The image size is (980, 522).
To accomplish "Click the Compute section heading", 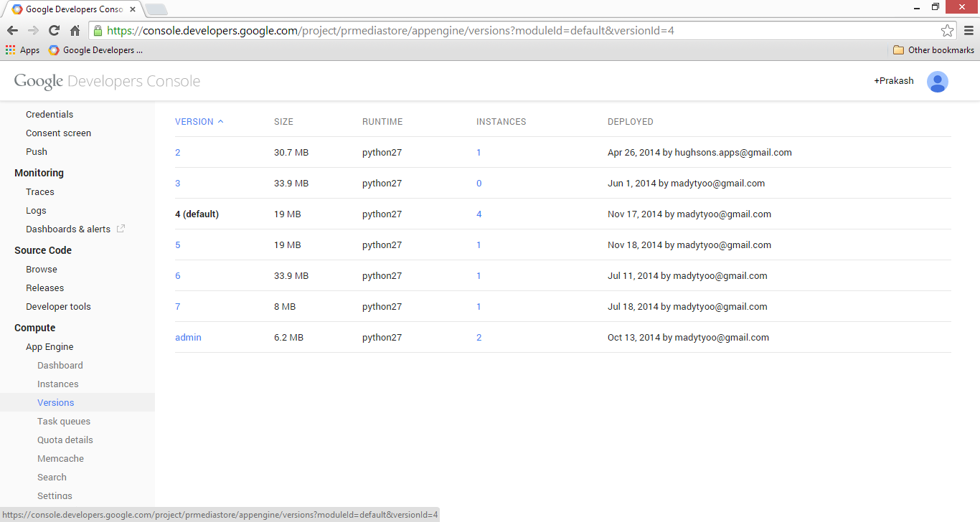I will click(x=34, y=328).
